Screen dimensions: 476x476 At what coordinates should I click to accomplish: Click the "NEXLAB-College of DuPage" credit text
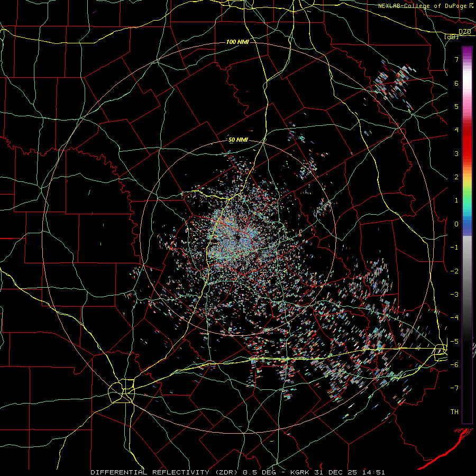[423, 6]
